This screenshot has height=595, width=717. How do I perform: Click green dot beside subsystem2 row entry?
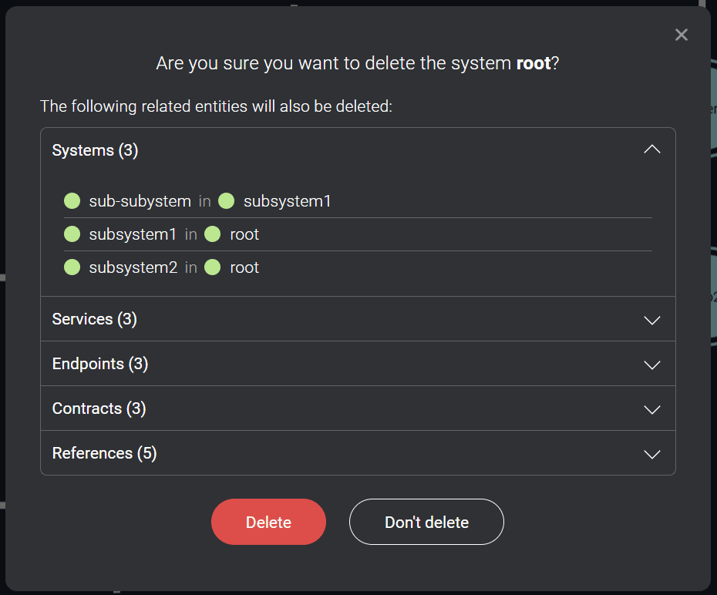72,267
